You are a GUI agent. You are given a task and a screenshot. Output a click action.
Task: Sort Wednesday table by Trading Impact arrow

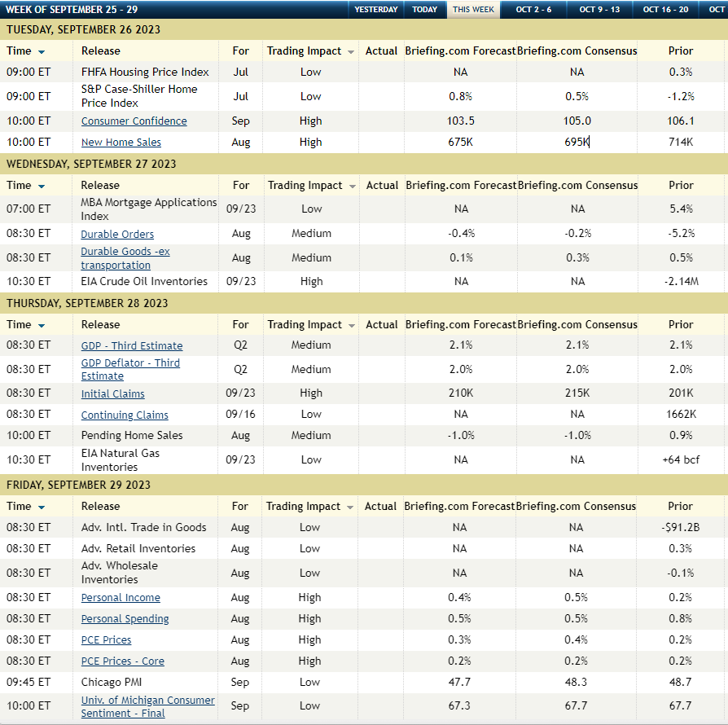click(353, 187)
